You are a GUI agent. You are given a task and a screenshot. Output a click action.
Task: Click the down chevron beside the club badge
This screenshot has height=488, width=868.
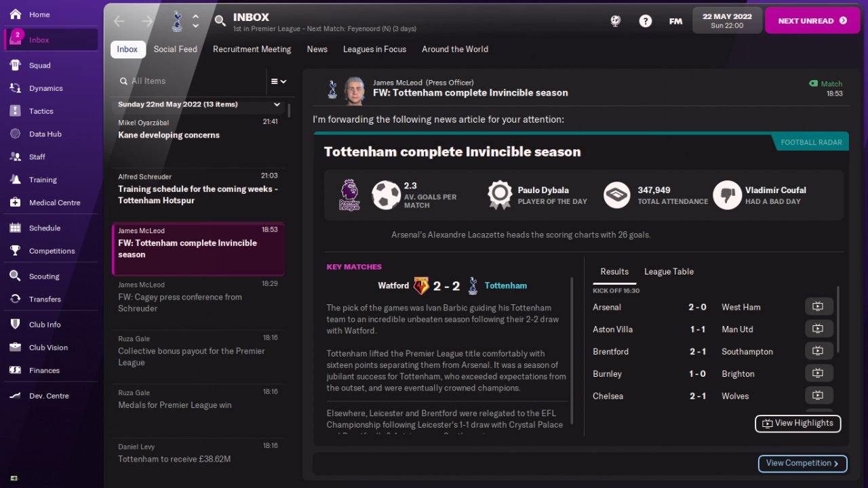click(196, 26)
